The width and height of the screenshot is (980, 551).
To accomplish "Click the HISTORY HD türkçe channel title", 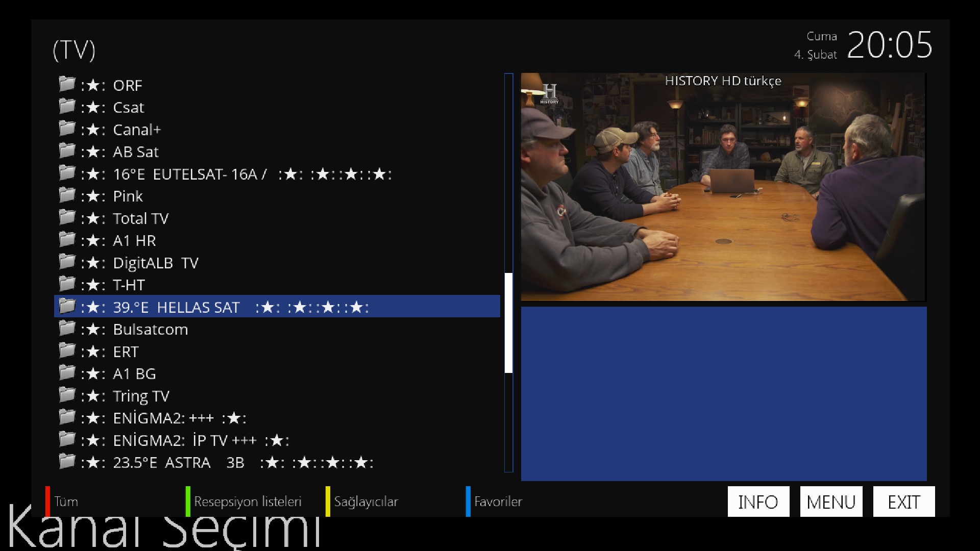I will [723, 81].
